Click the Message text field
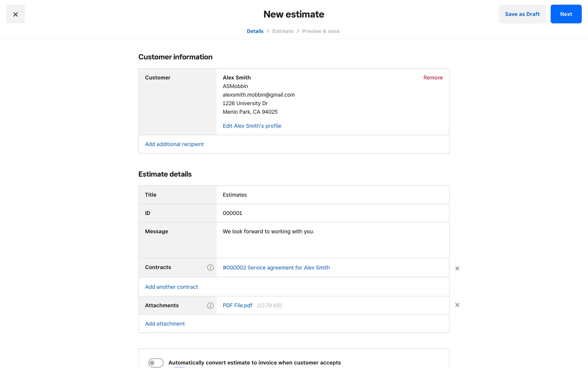This screenshot has height=368, width=588. [332, 240]
